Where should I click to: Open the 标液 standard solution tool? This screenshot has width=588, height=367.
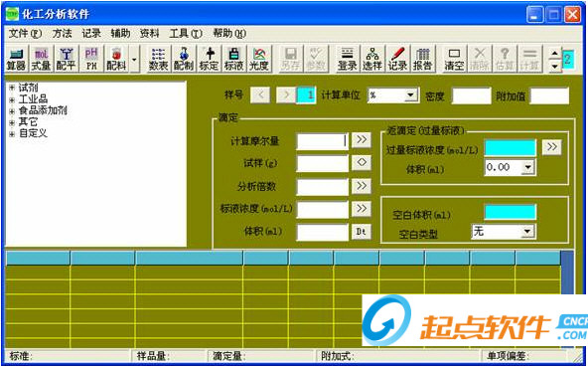click(x=233, y=59)
